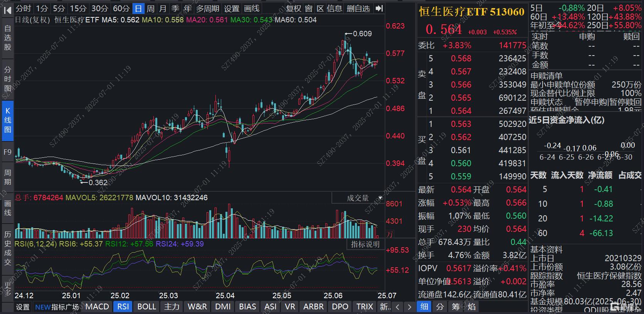Open the 复权 adjustment dropdown
This screenshot has width=644, height=314.
pos(294,8)
